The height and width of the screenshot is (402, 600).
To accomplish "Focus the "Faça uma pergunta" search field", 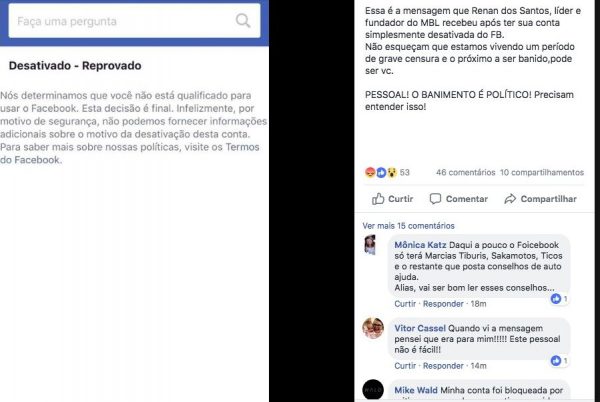I will click(134, 21).
